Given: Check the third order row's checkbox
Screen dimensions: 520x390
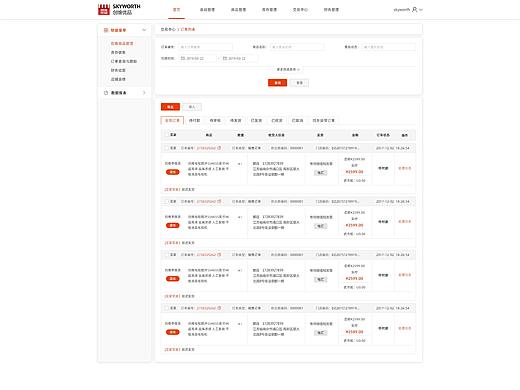Looking at the screenshot, I should (x=167, y=255).
